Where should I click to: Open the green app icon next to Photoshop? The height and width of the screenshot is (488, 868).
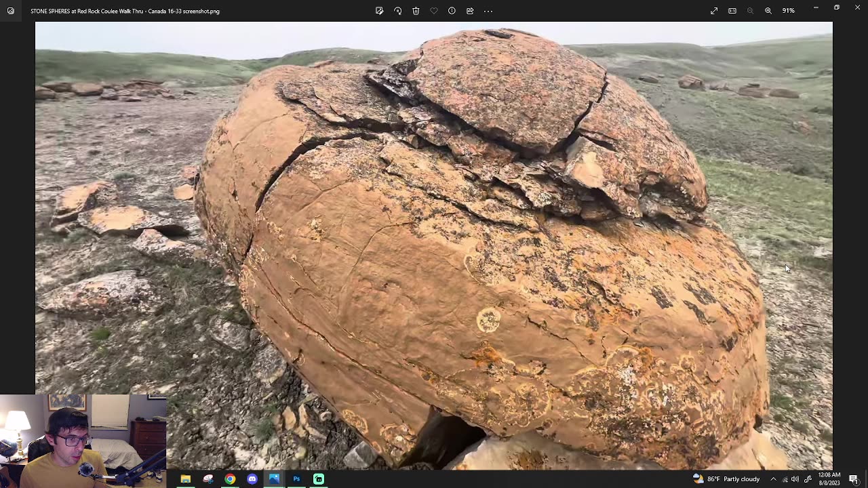point(319,479)
